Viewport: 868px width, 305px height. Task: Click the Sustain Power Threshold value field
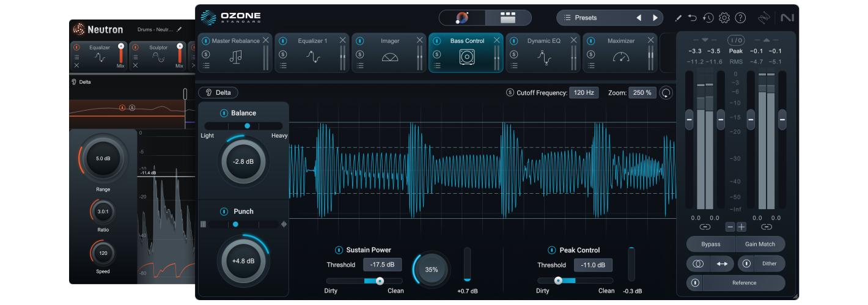(383, 265)
